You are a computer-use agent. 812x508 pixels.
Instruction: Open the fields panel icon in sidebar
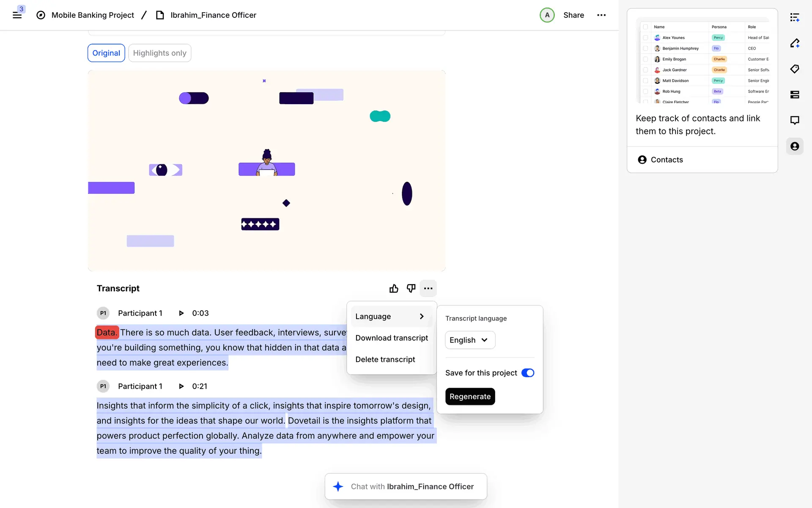795,95
